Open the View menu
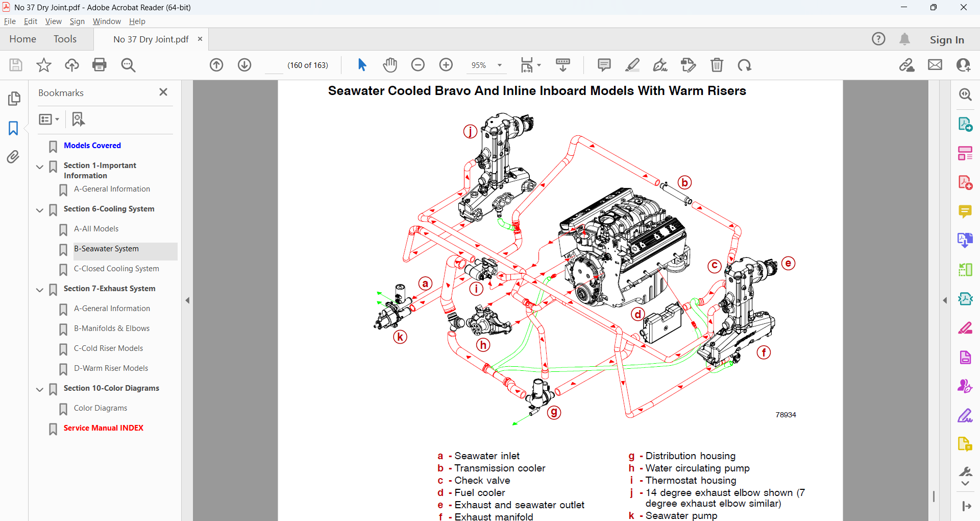The height and width of the screenshot is (521, 980). pyautogui.click(x=53, y=21)
